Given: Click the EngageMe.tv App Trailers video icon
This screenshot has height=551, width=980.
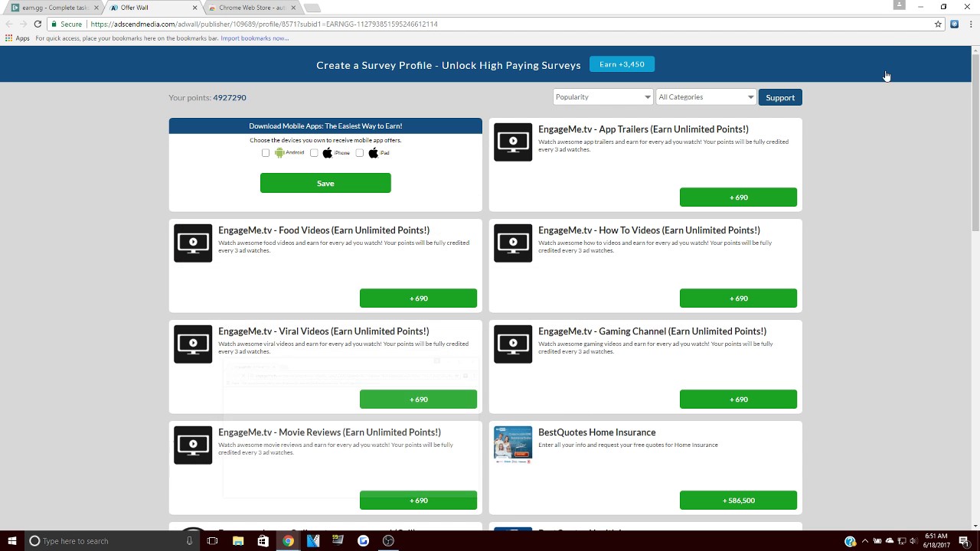Looking at the screenshot, I should (x=513, y=142).
